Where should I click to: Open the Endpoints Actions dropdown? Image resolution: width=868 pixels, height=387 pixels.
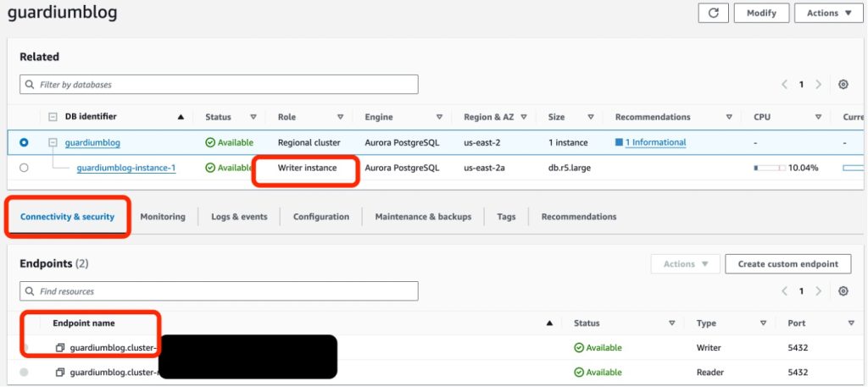point(685,263)
